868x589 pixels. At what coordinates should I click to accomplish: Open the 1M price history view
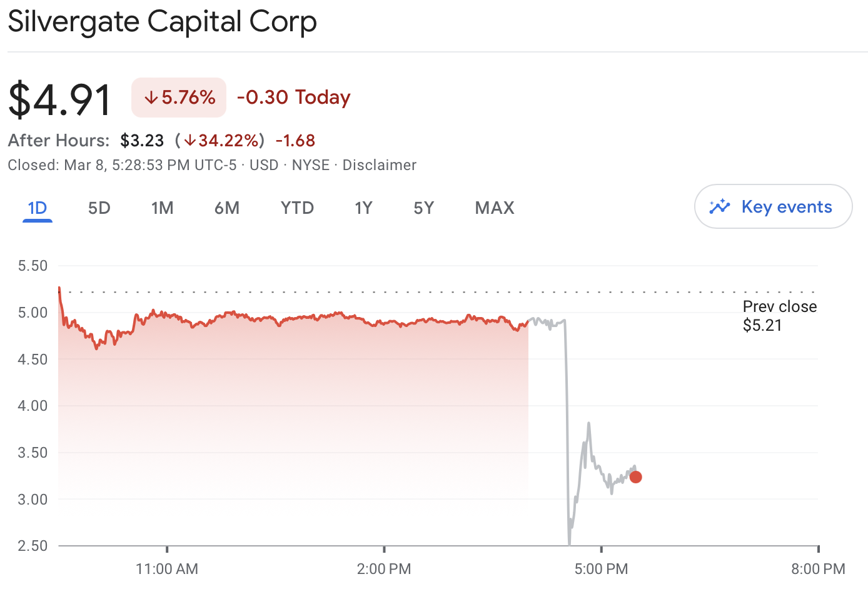pyautogui.click(x=163, y=208)
